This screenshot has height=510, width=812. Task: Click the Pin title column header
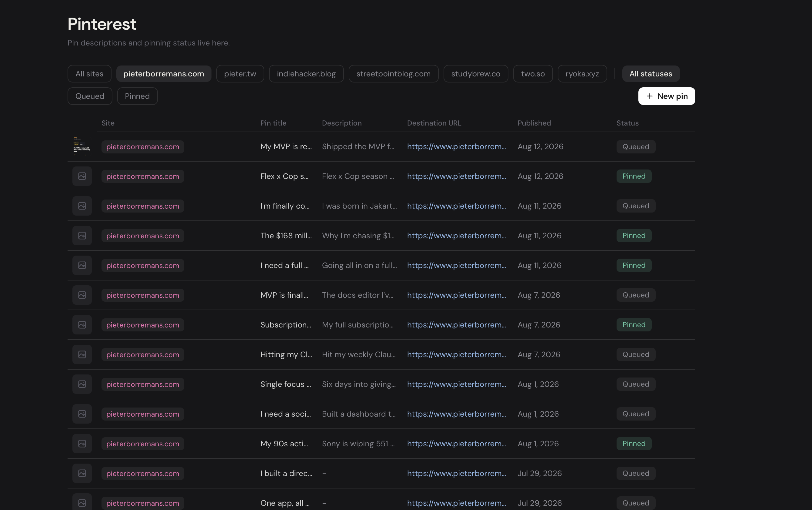coord(273,123)
